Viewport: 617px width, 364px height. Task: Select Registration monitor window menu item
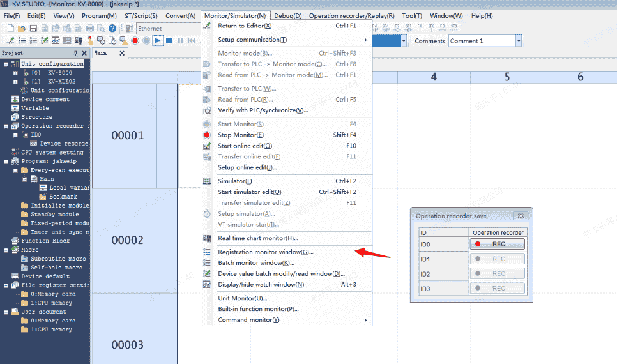point(265,252)
